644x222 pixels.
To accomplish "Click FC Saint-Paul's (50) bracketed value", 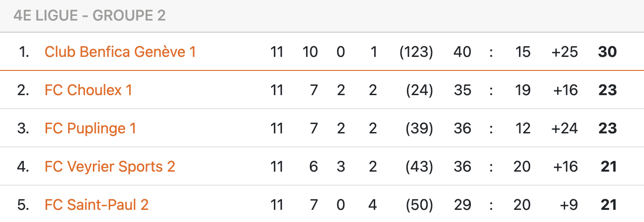I will 420,205.
